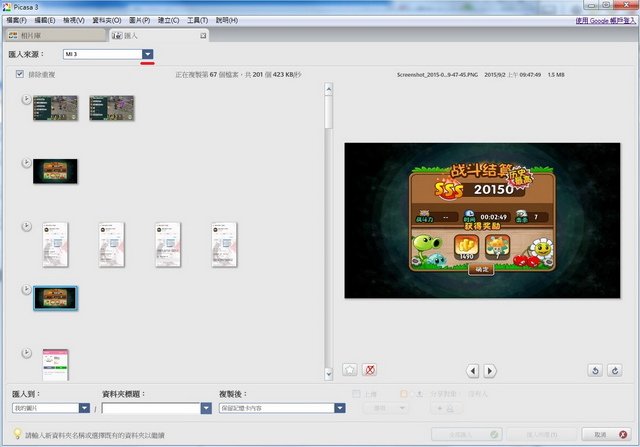Click clock icon beside pink-header phone thumbnail
Screen dimensions: 640x447
coord(26,353)
